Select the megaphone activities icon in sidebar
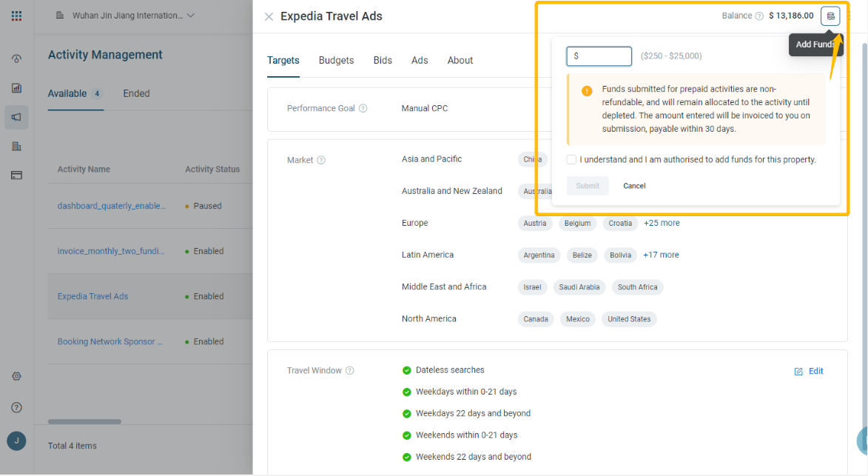Image resolution: width=868 pixels, height=476 pixels. [x=16, y=118]
